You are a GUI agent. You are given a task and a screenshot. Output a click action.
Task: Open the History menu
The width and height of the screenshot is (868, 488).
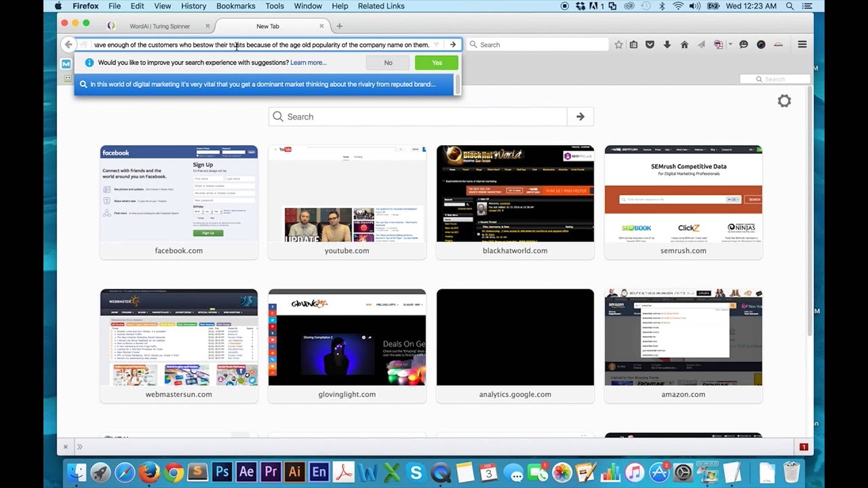coord(193,6)
